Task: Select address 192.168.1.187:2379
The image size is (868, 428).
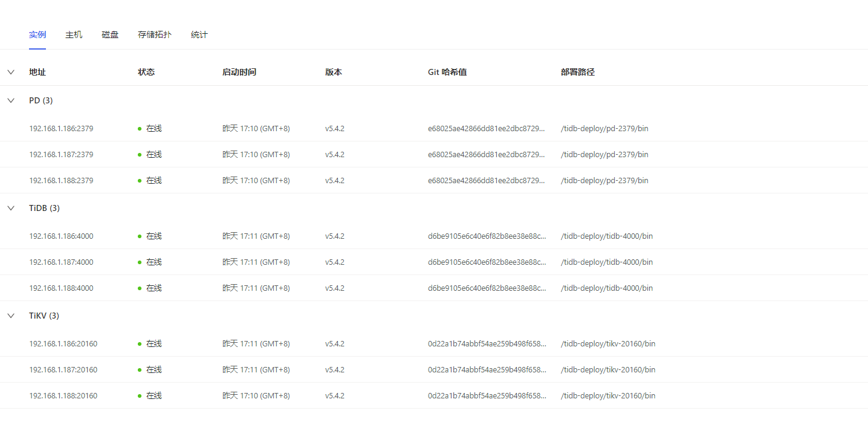Action: pos(61,155)
